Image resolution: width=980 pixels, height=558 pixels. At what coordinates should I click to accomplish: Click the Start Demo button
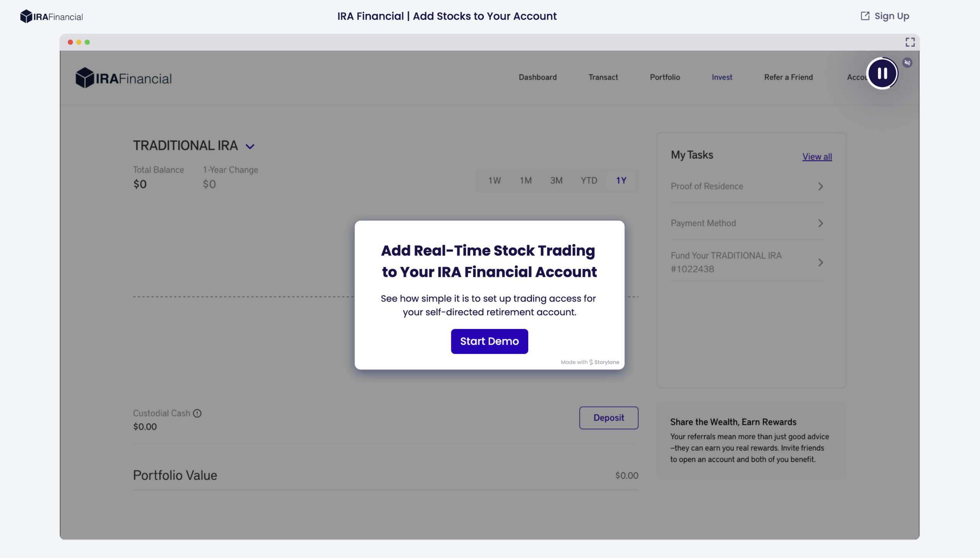489,341
